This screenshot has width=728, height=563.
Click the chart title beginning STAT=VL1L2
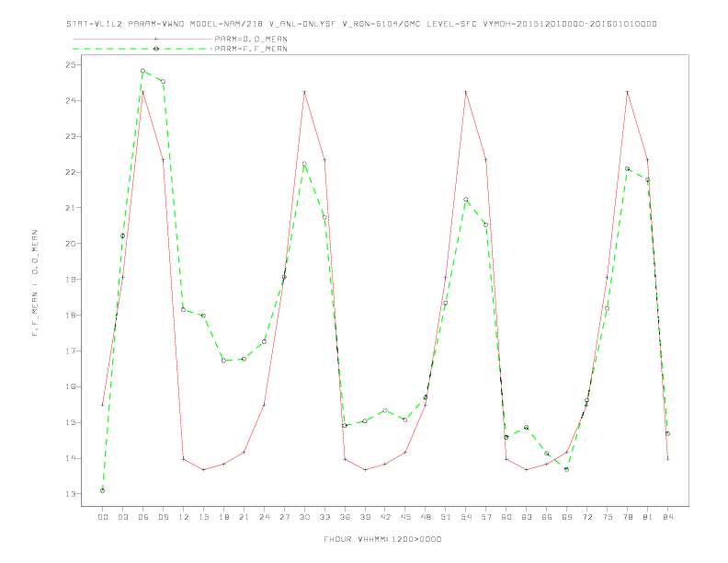361,24
